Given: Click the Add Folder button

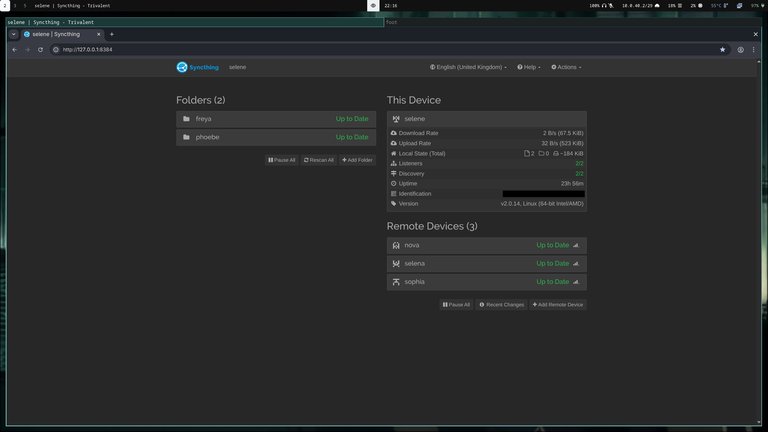Looking at the screenshot, I should (357, 160).
